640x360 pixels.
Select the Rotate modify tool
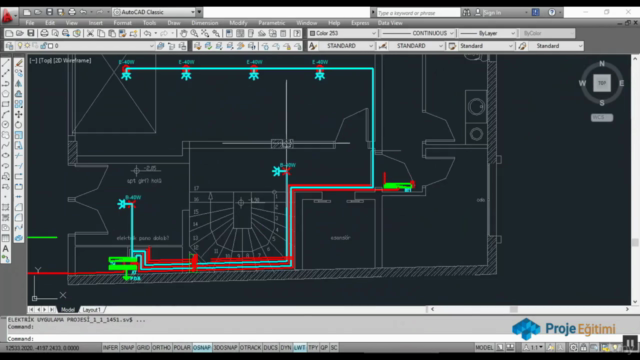(19, 124)
